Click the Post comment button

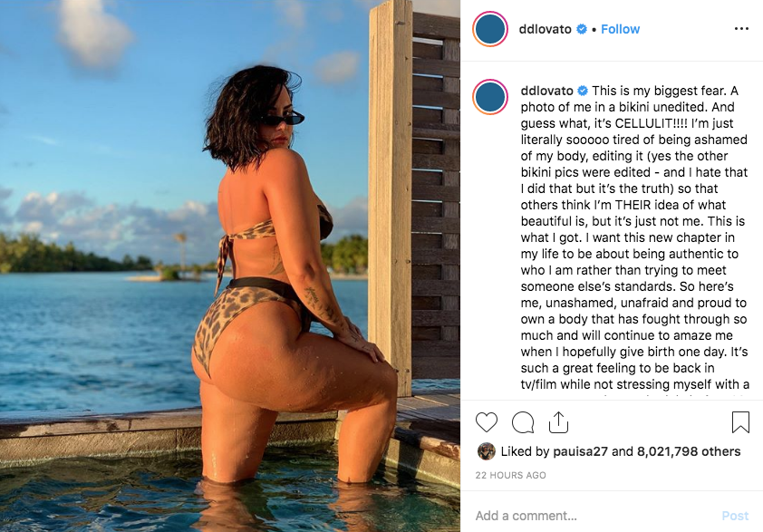point(735,516)
